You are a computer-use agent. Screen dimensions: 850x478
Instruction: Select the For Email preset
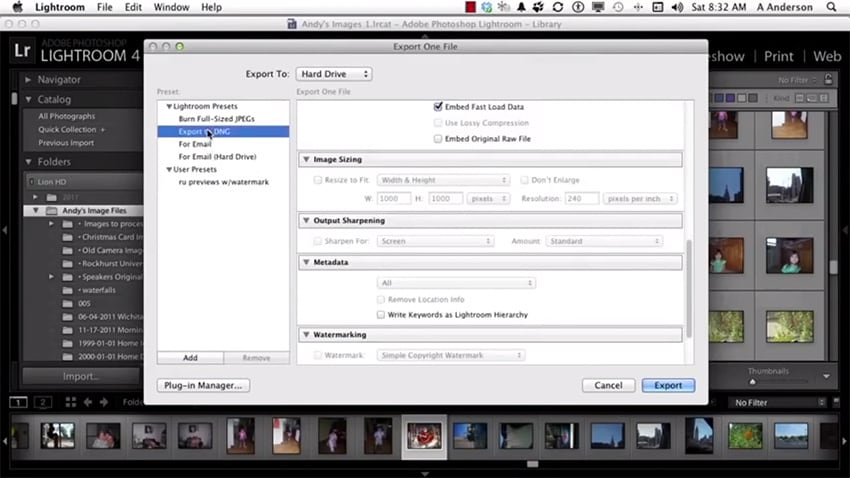(x=195, y=144)
